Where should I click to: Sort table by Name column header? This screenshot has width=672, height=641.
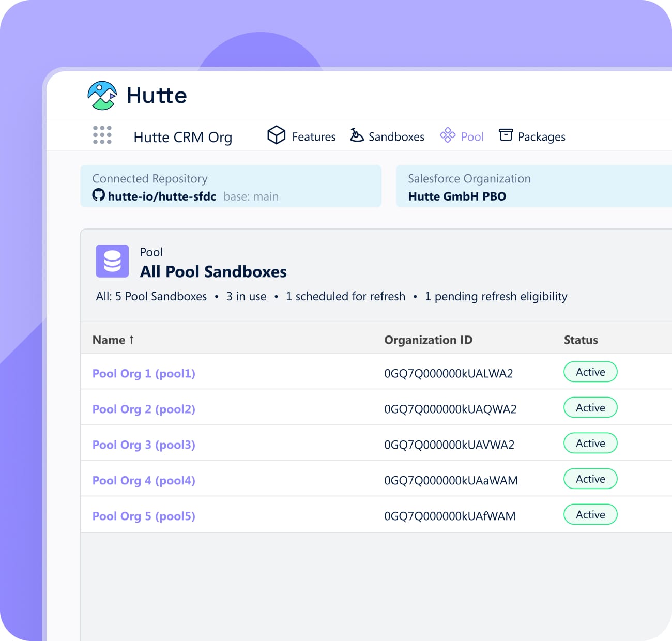point(109,340)
